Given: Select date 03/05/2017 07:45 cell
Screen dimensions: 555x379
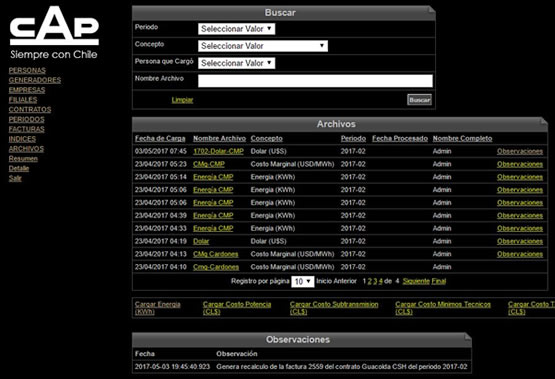Looking at the screenshot, I should pyautogui.click(x=161, y=151).
